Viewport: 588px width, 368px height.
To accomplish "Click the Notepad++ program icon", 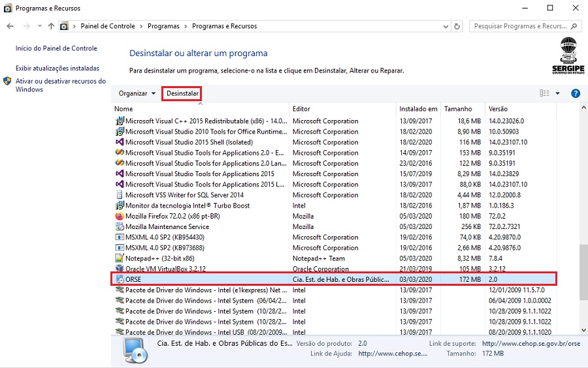I will pyautogui.click(x=120, y=258).
